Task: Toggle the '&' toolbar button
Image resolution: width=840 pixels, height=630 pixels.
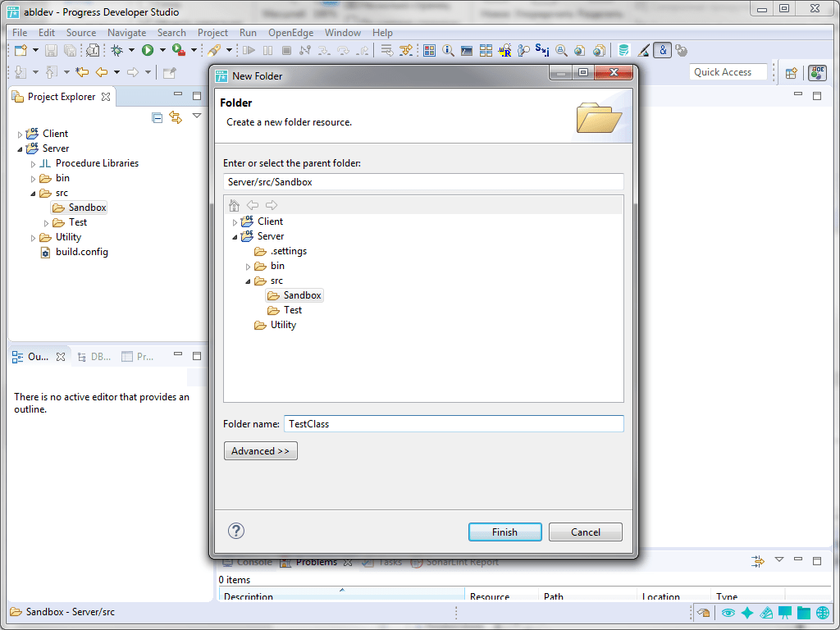Action: coord(663,50)
